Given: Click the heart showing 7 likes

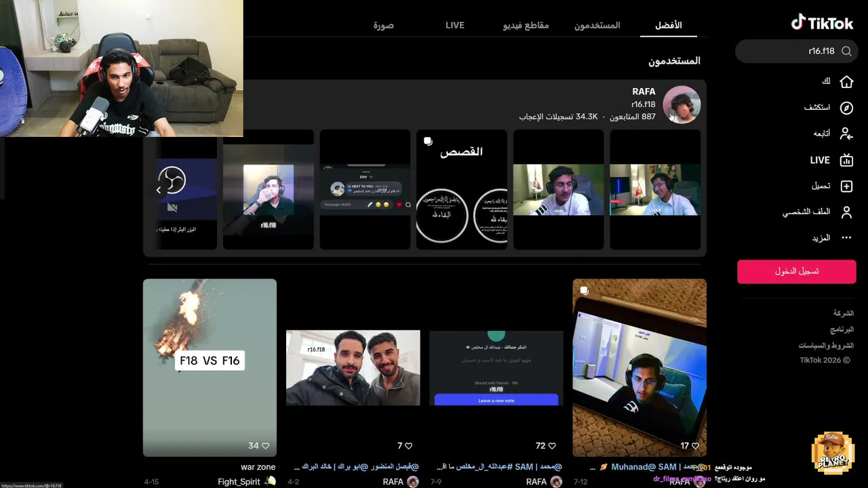Looking at the screenshot, I should (x=409, y=446).
